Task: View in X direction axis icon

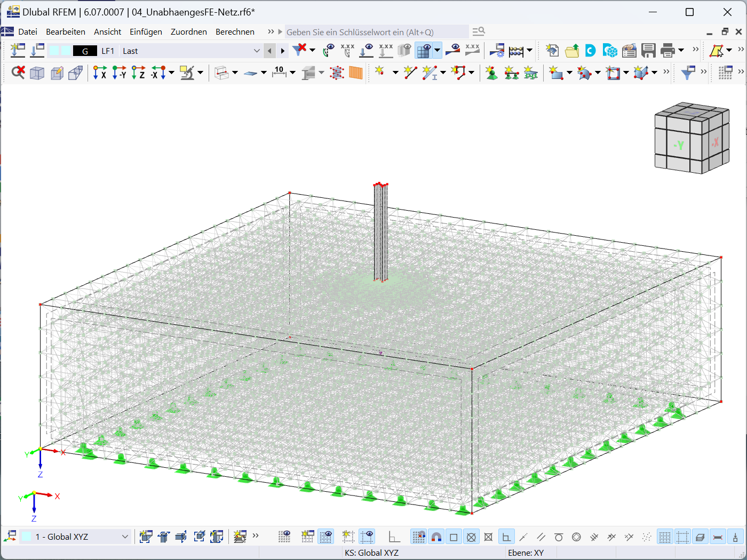Action: (100, 73)
